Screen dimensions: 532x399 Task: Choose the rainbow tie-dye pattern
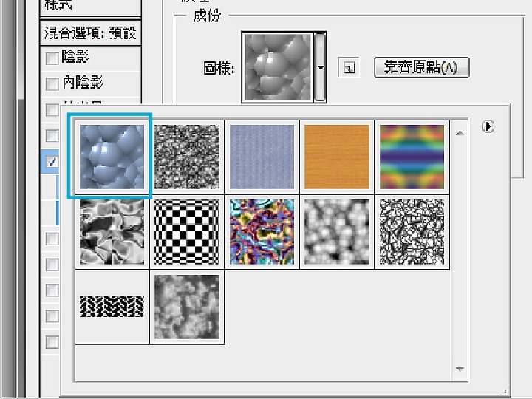(412, 157)
